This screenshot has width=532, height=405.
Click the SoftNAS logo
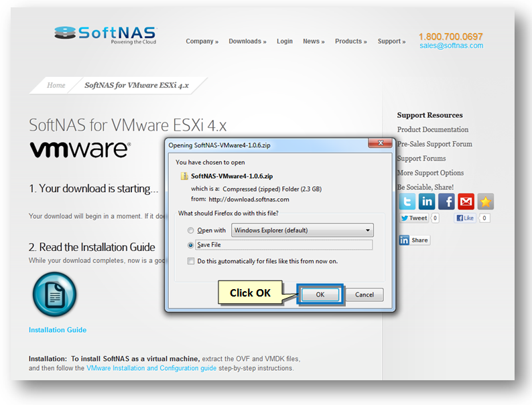[x=105, y=35]
